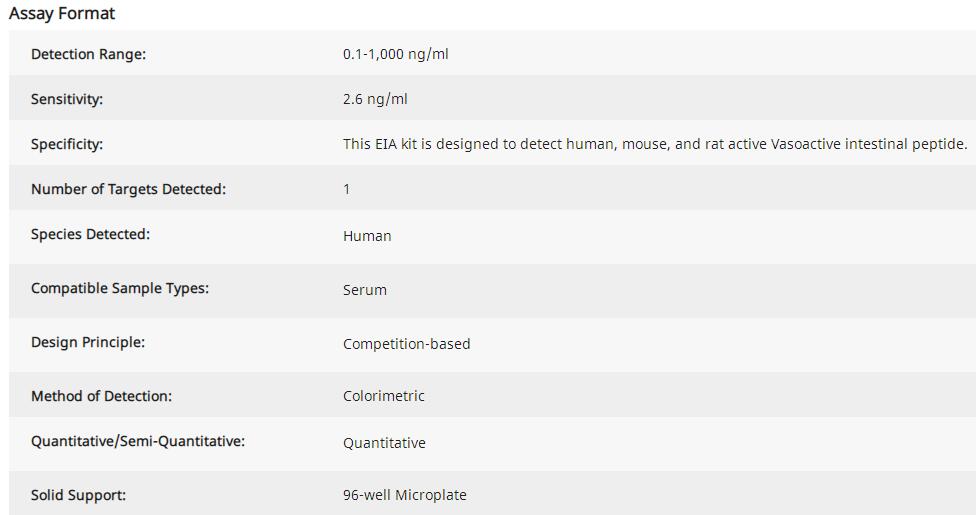Click the Specificity row label
This screenshot has height=515, width=976.
67,144
